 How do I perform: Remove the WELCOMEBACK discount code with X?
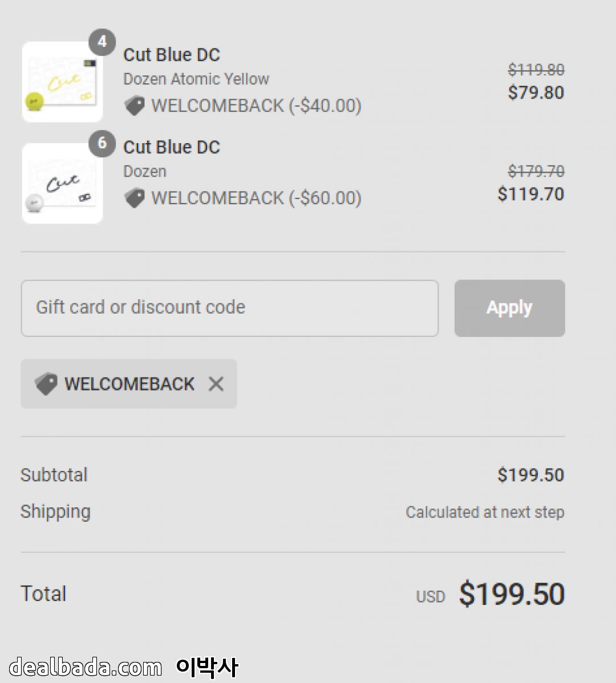click(x=216, y=384)
